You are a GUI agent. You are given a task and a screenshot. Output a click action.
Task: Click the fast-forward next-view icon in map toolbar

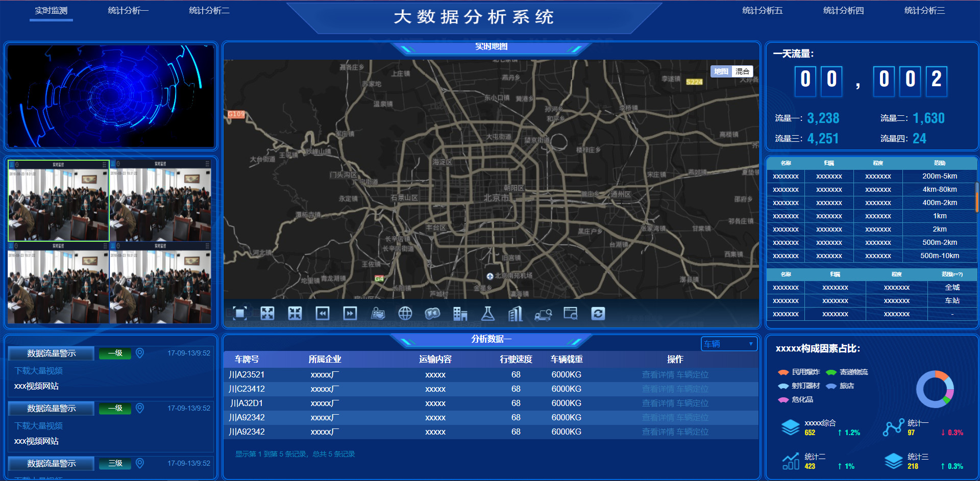point(350,313)
